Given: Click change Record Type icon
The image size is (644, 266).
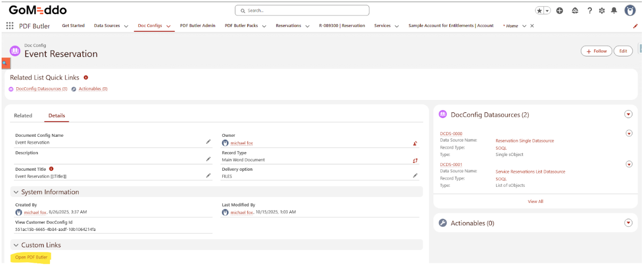Looking at the screenshot, I should (x=415, y=160).
